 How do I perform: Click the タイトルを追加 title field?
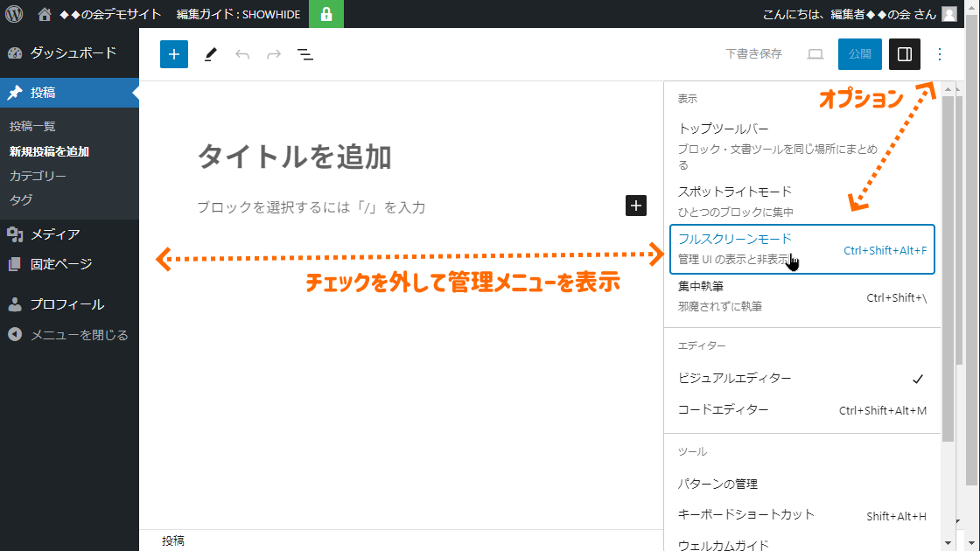click(x=295, y=157)
